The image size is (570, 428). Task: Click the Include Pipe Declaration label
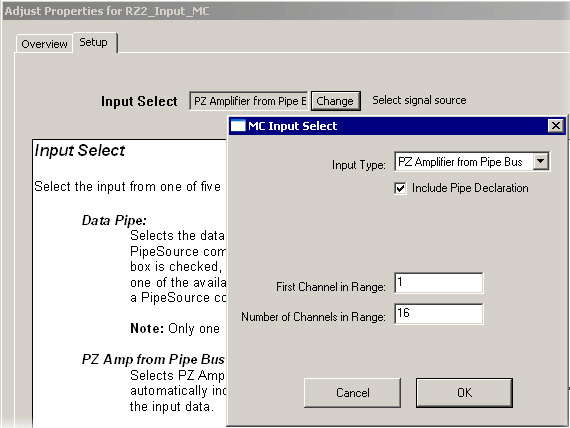pyautogui.click(x=470, y=188)
